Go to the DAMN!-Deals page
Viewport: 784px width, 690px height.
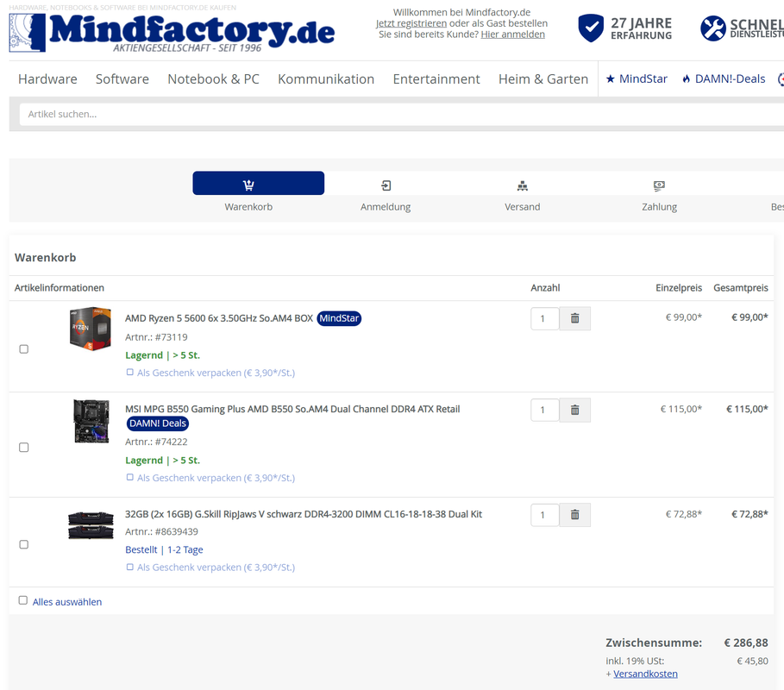tap(724, 79)
